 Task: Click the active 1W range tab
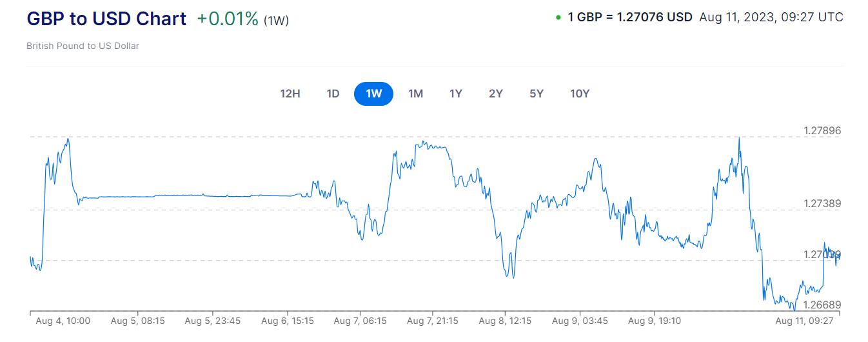pyautogui.click(x=373, y=94)
